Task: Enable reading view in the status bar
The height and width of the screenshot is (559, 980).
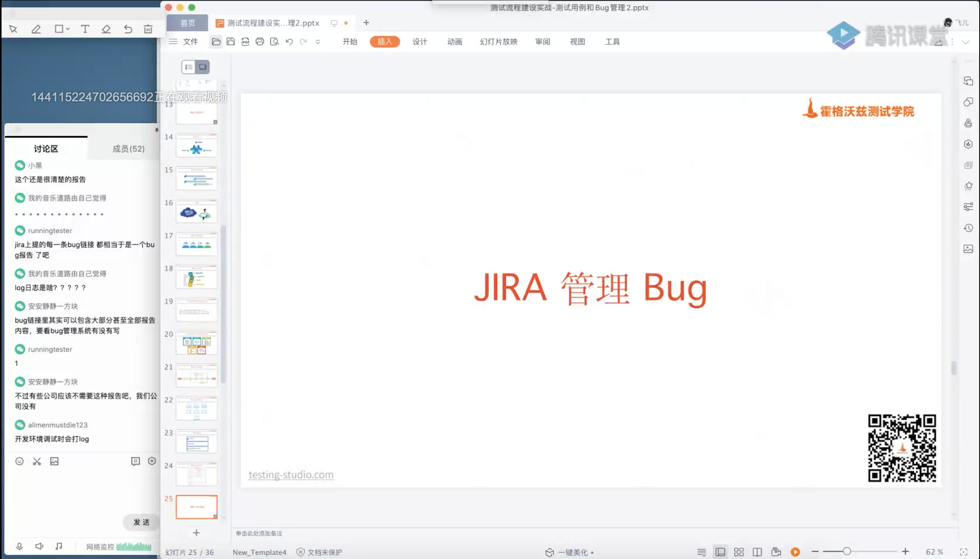Action: point(757,552)
